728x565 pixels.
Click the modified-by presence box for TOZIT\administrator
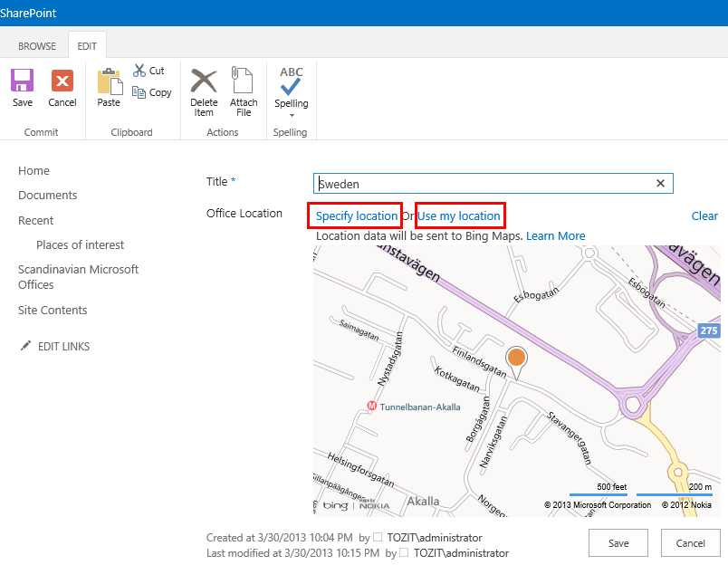point(404,552)
